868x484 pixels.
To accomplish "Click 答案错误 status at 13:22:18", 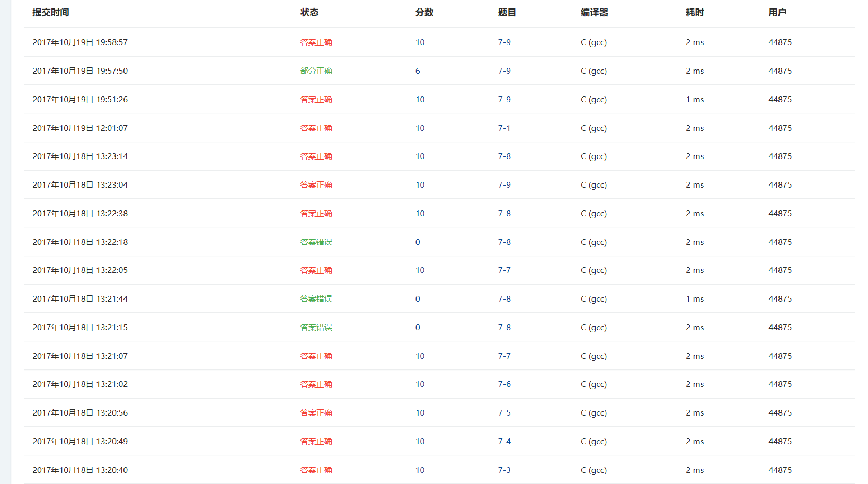I will coord(316,242).
